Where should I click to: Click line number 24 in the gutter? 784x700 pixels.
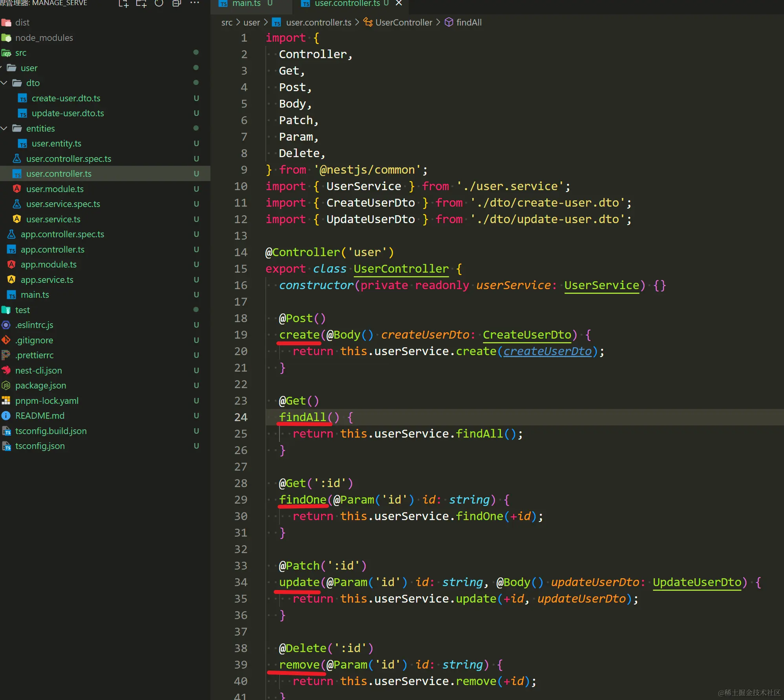click(x=241, y=417)
